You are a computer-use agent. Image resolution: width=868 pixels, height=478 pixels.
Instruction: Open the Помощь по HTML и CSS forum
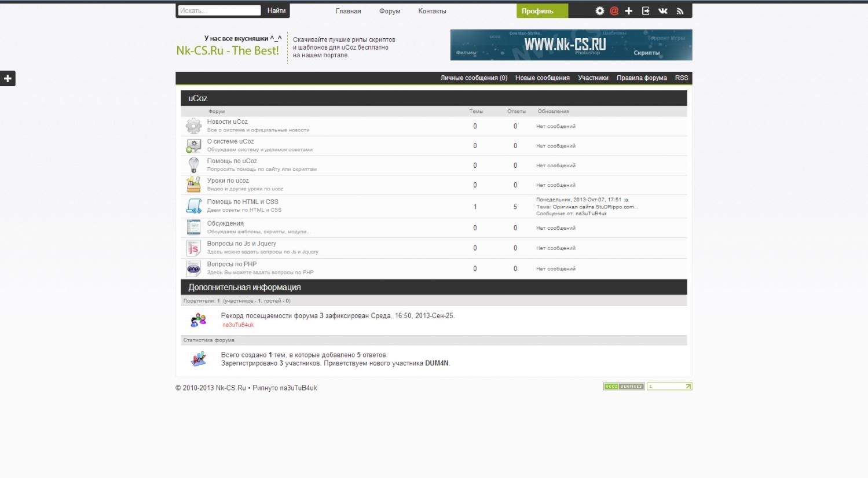pyautogui.click(x=243, y=202)
